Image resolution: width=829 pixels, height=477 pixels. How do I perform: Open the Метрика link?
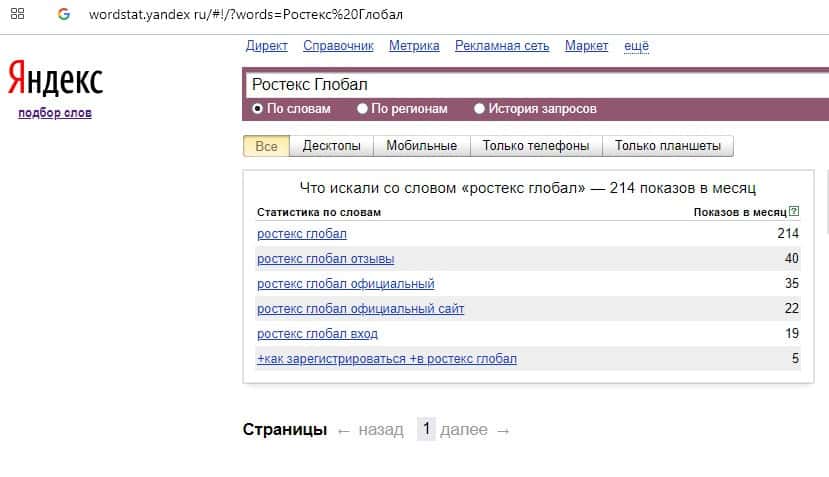[x=414, y=45]
